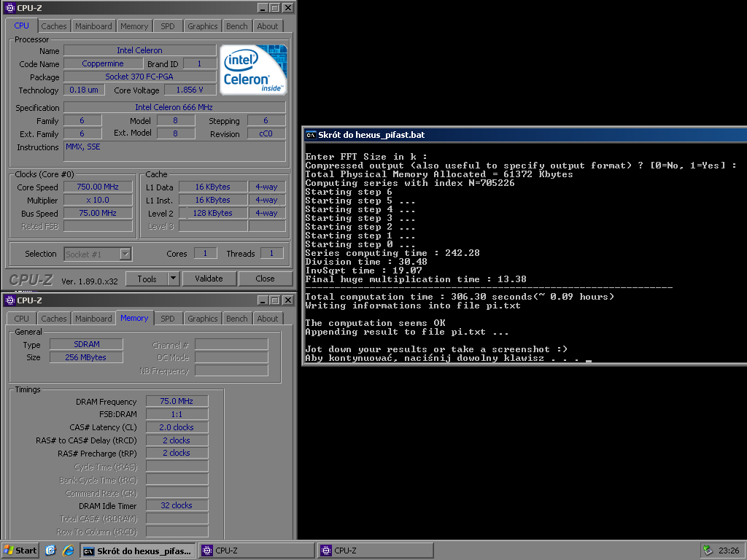
Task: Click the Instructions field MMX, SSE
Action: pos(175,152)
